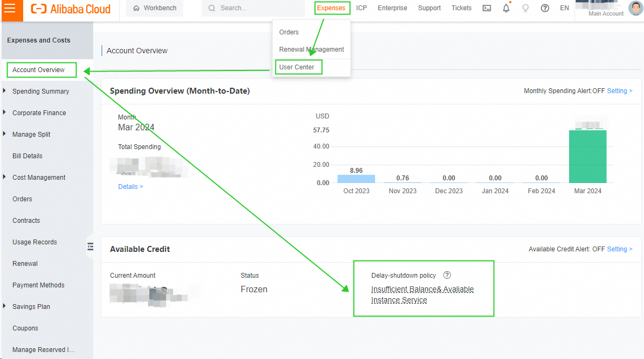This screenshot has height=359, width=644.
Task: Open the Expenses top menu
Action: 331,8
